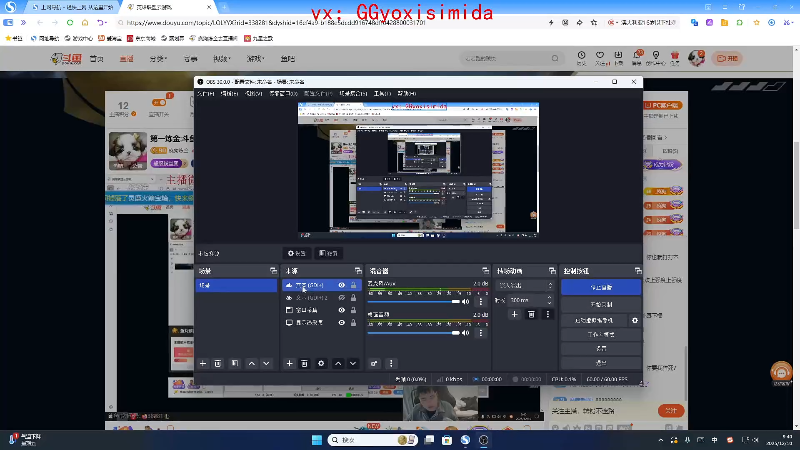Image resolution: width=800 pixels, height=450 pixels.
Task: Open OBS Help menu
Action: [x=407, y=93]
